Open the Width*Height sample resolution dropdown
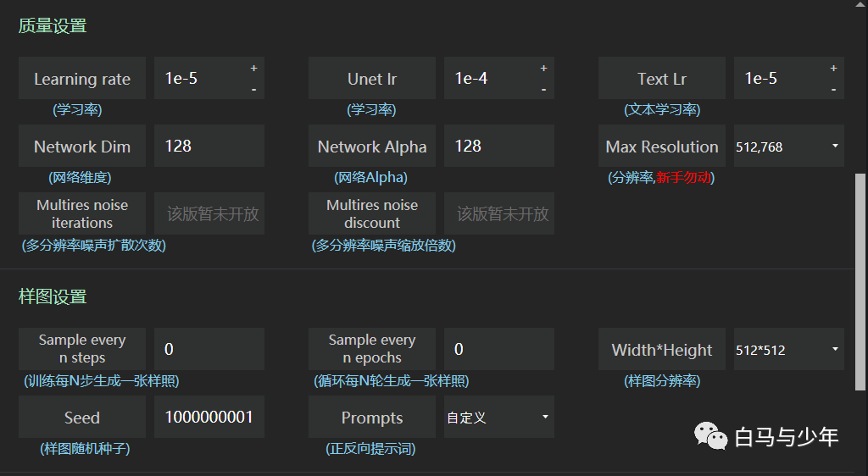Screen dimensions: 868x476 [789, 350]
